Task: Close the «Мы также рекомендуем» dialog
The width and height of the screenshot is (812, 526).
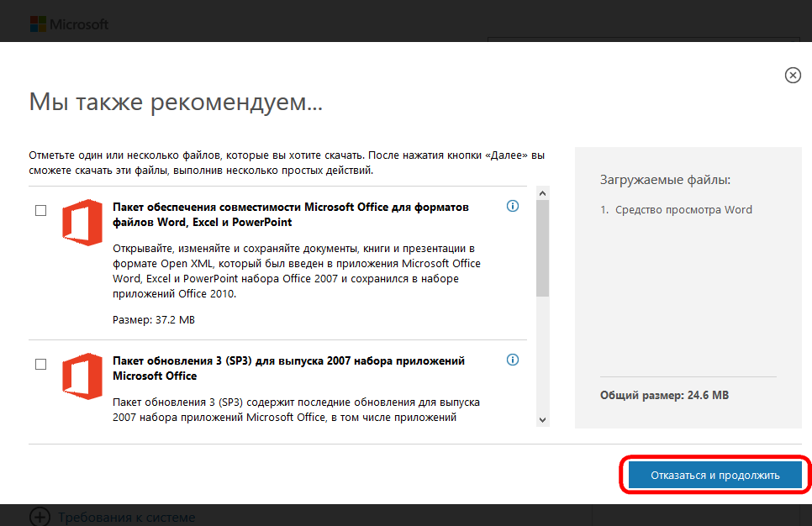Action: click(792, 76)
